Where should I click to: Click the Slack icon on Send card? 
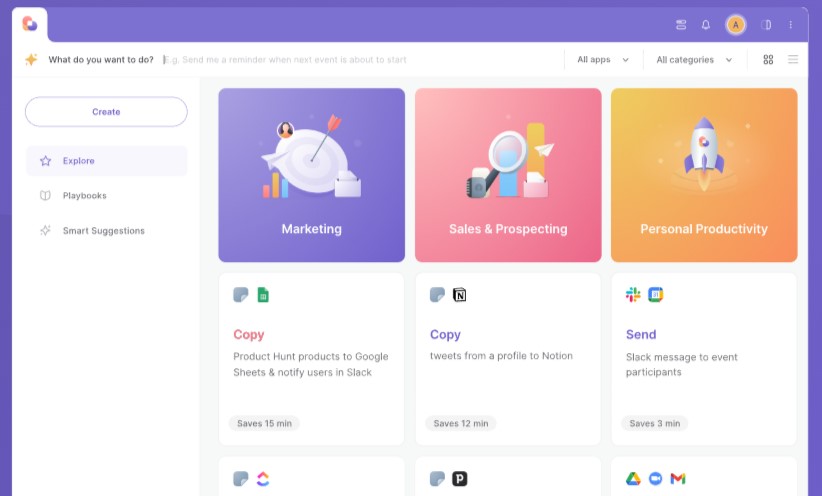pyautogui.click(x=633, y=295)
